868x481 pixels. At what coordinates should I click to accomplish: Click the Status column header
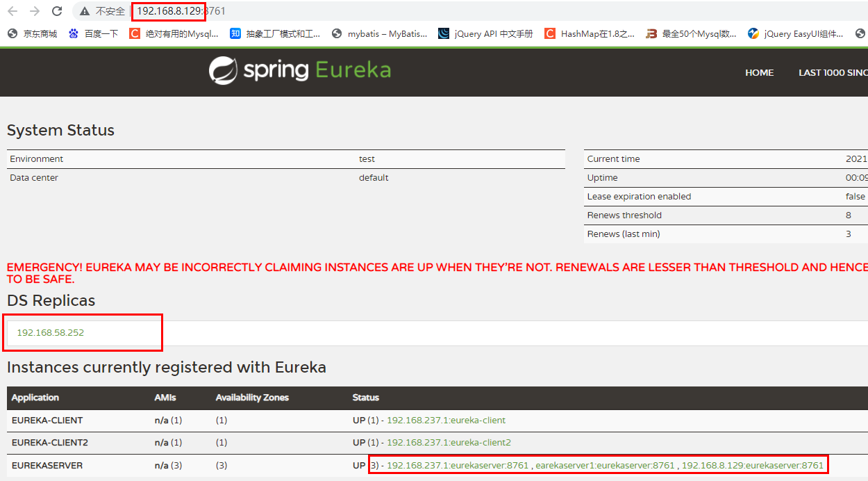tap(366, 398)
